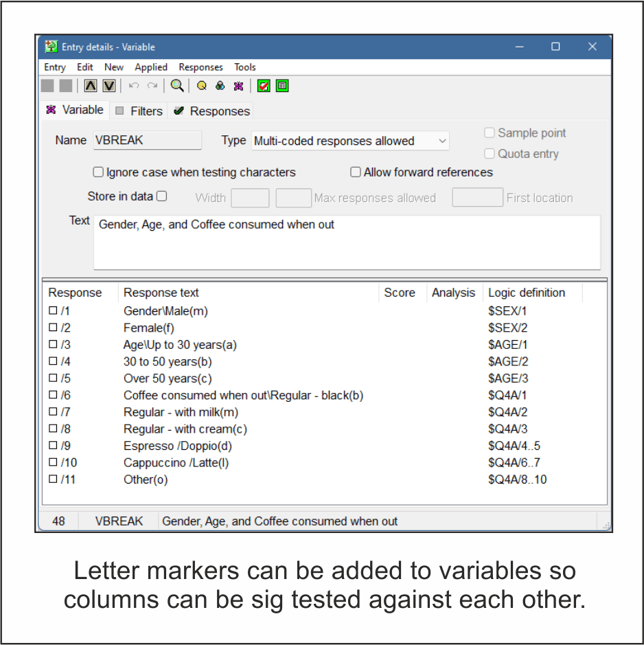Click the app icon in title bar
644x645 pixels.
pos(51,47)
